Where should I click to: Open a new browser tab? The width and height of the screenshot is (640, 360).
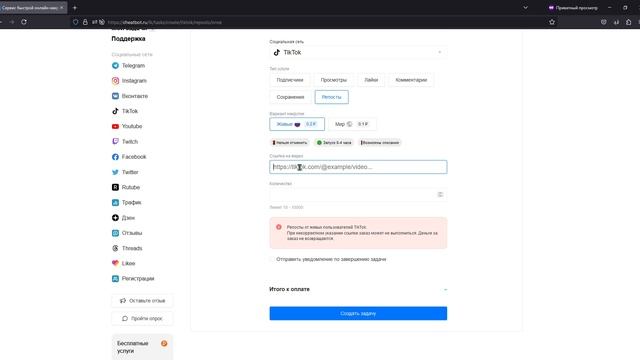pos(75,8)
